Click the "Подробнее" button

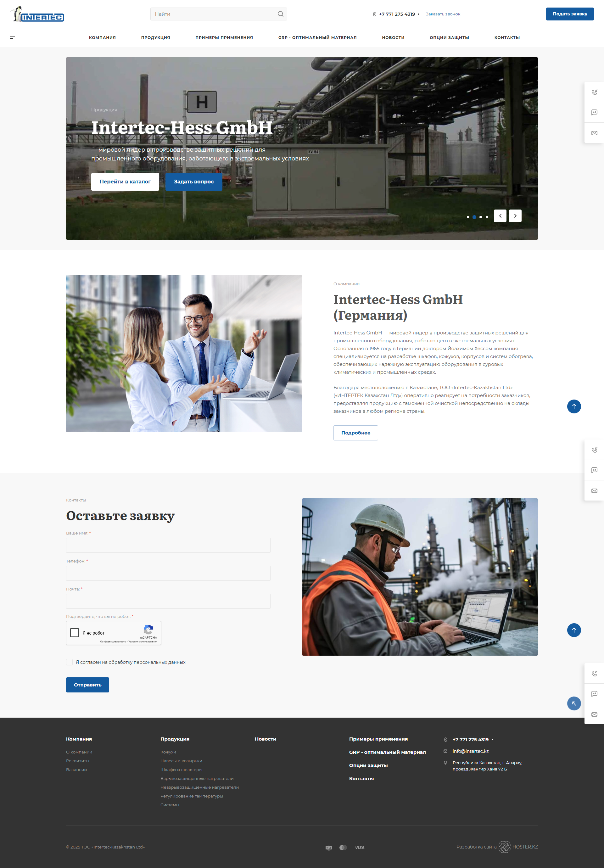click(x=356, y=433)
